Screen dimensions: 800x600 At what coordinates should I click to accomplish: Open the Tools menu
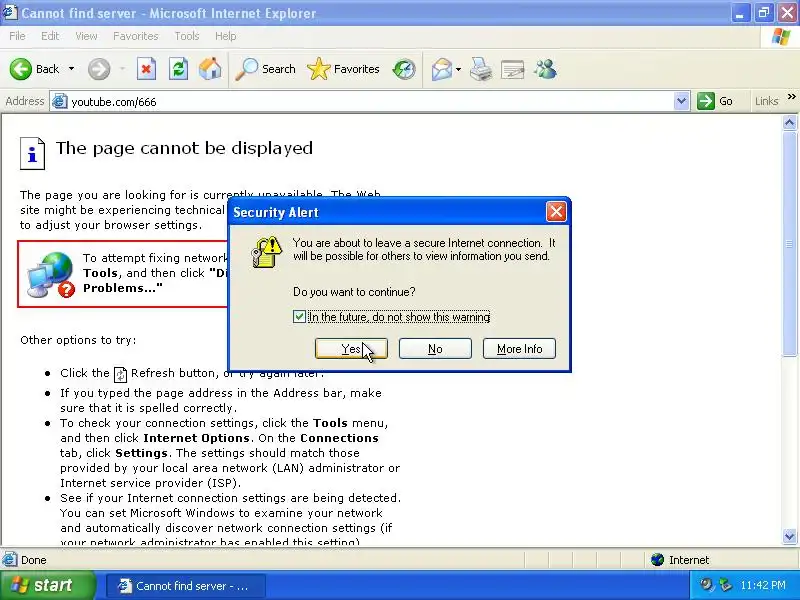pyautogui.click(x=187, y=36)
